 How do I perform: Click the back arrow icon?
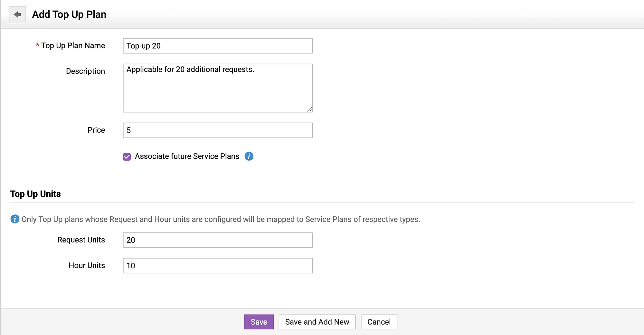click(18, 15)
